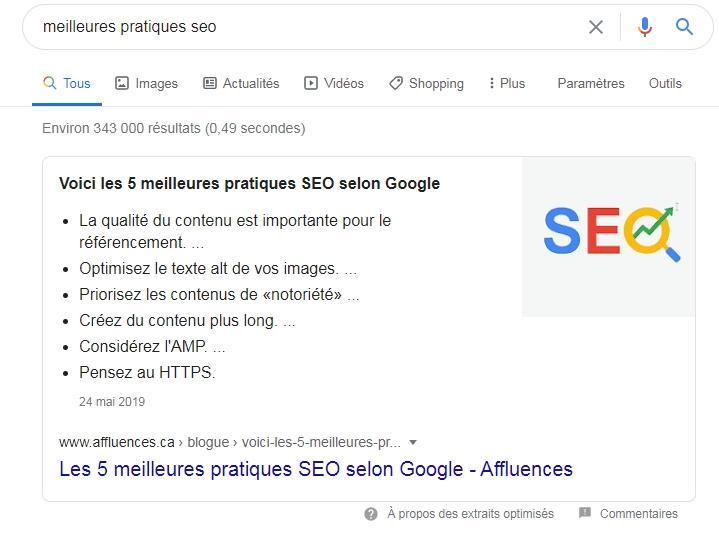The height and width of the screenshot is (533, 719).
Task: Switch to the Actualités tab
Action: [241, 83]
